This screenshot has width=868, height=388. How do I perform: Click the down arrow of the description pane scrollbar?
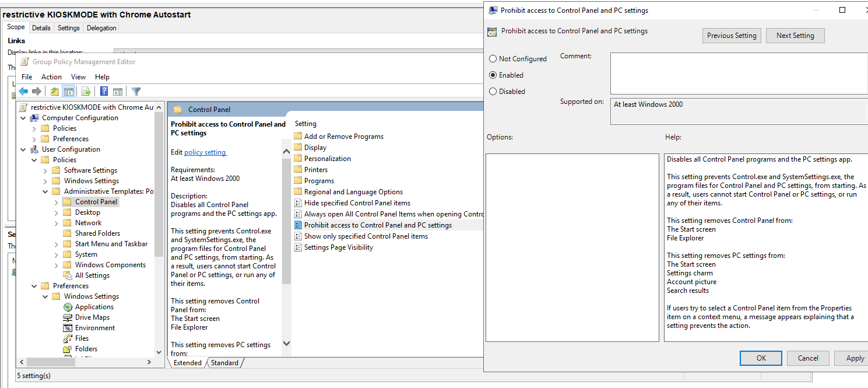point(286,344)
